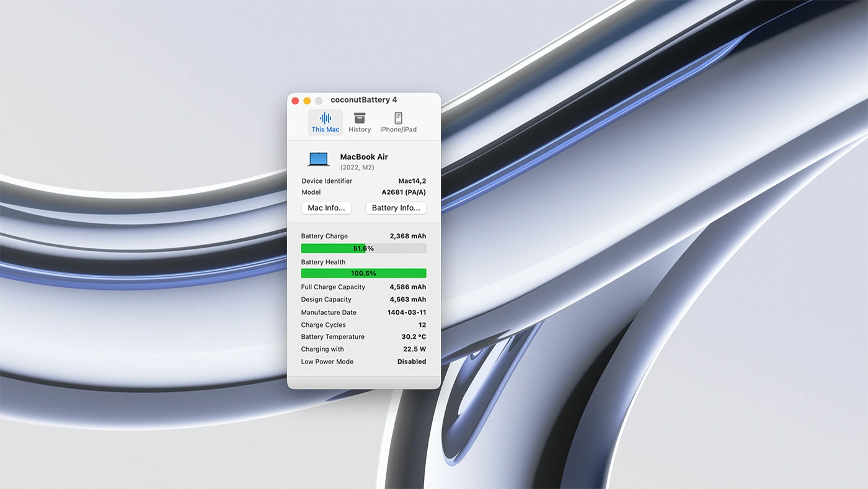Minimize the window using yellow button
Image resolution: width=868 pixels, height=489 pixels.
(307, 101)
